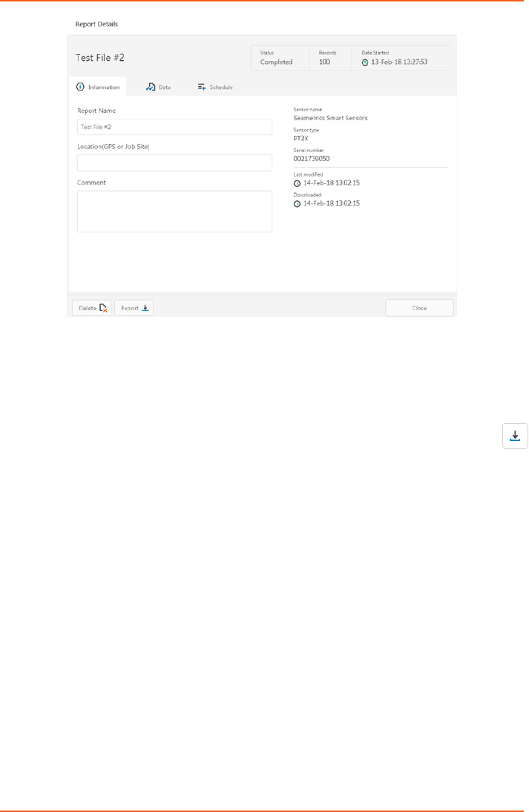Click the Records count of 100
This screenshot has width=529, height=812.
pyautogui.click(x=324, y=62)
